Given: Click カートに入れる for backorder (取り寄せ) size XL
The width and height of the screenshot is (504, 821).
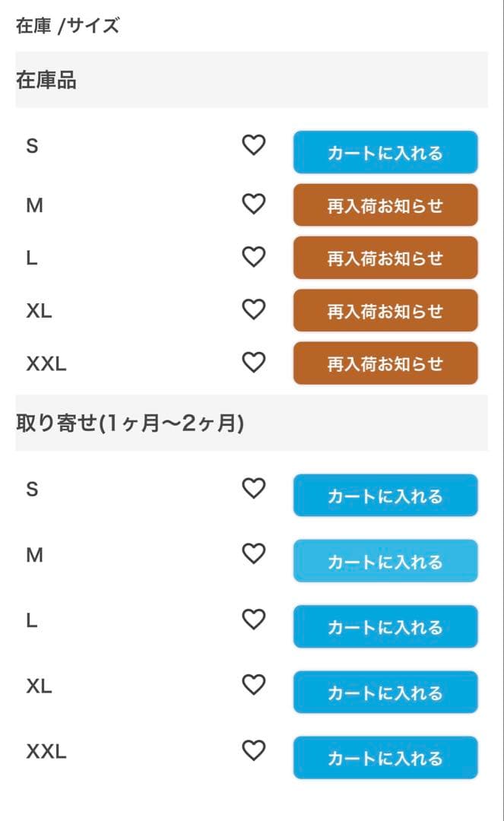Looking at the screenshot, I should [385, 693].
